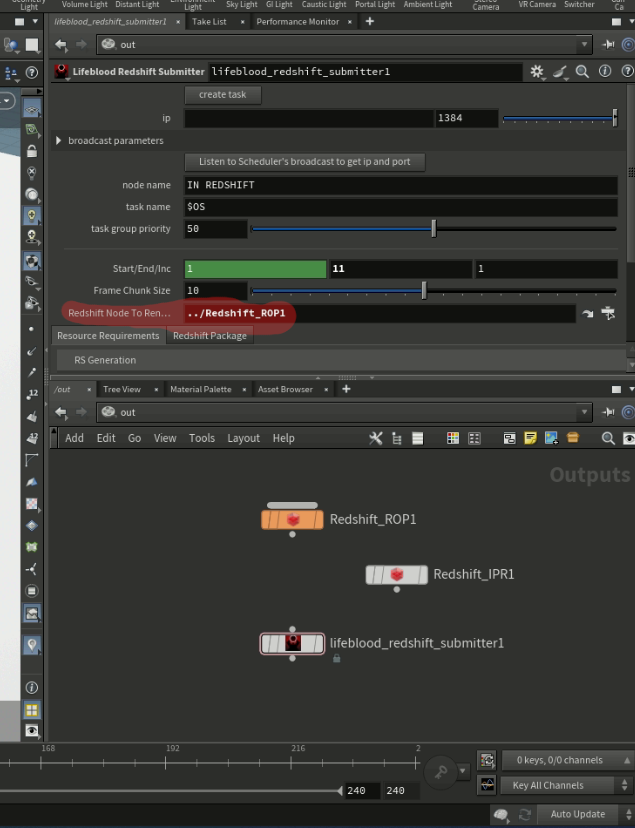Click the pin pane icon in network path bar

click(609, 412)
